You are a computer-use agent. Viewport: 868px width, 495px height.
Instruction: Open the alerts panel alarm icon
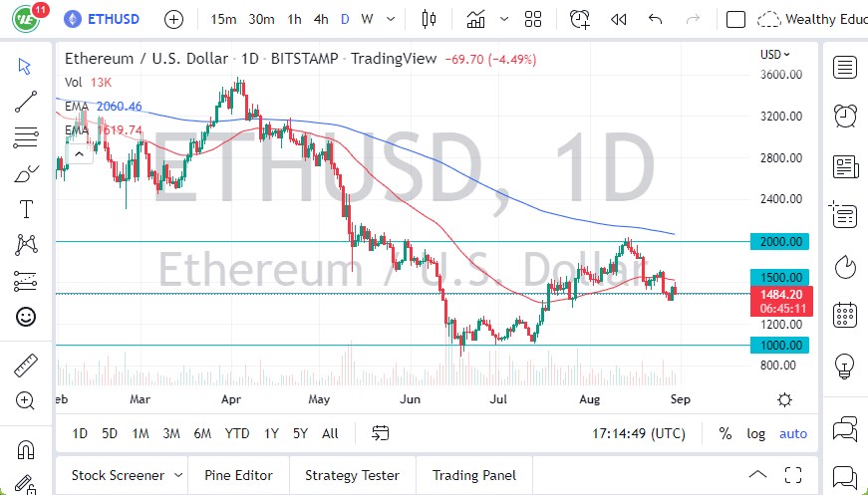(x=845, y=116)
